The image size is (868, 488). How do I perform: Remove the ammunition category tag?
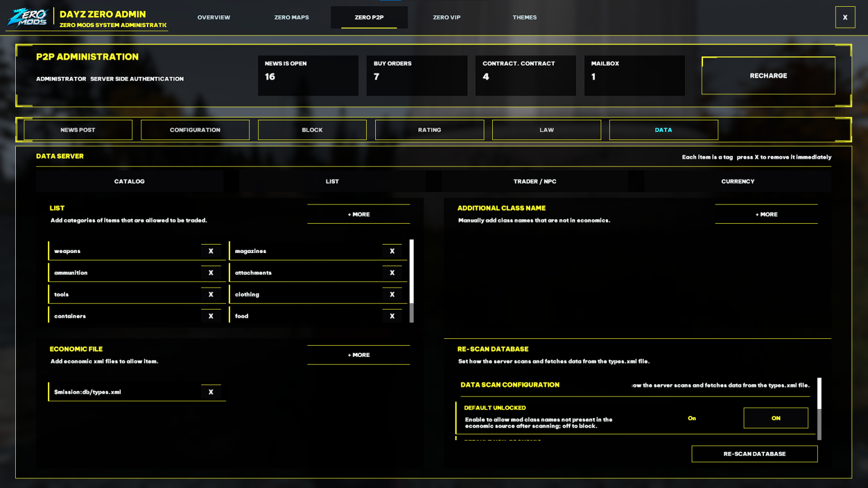(x=211, y=273)
